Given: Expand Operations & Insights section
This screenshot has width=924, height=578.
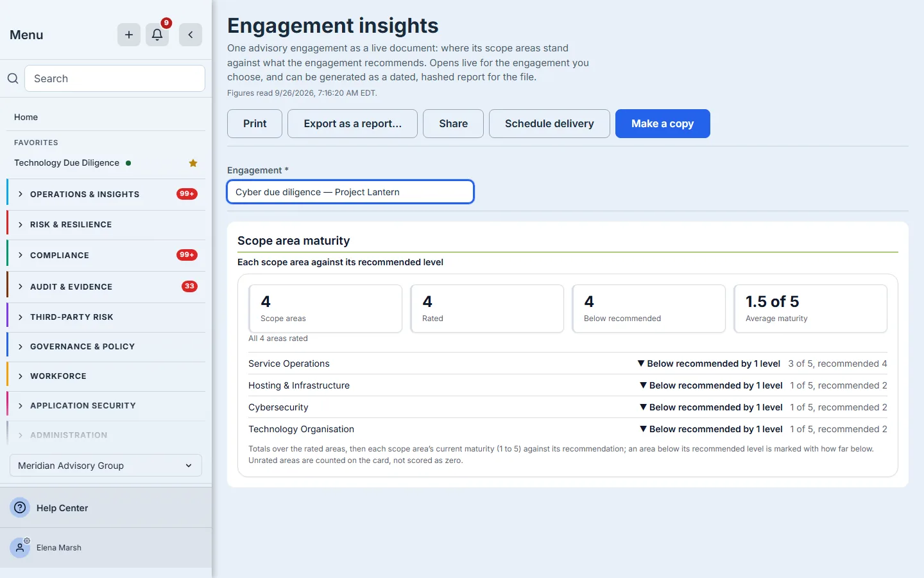Looking at the screenshot, I should point(106,194).
